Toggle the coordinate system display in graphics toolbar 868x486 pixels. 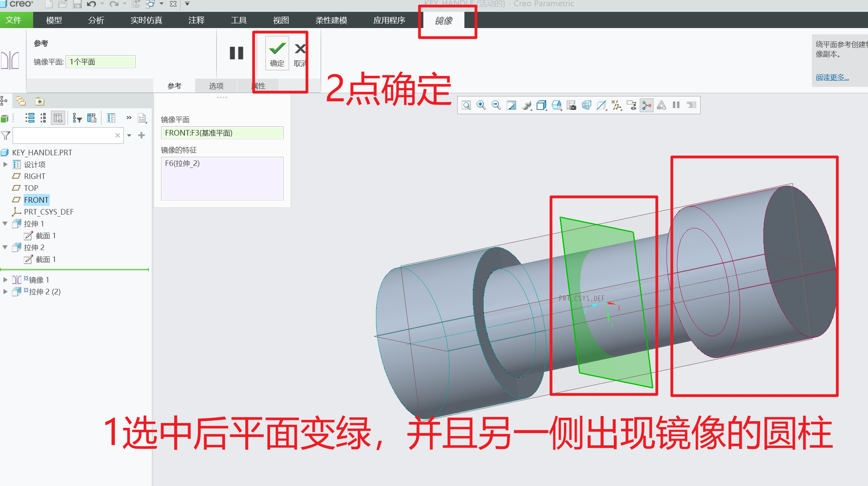[x=616, y=105]
